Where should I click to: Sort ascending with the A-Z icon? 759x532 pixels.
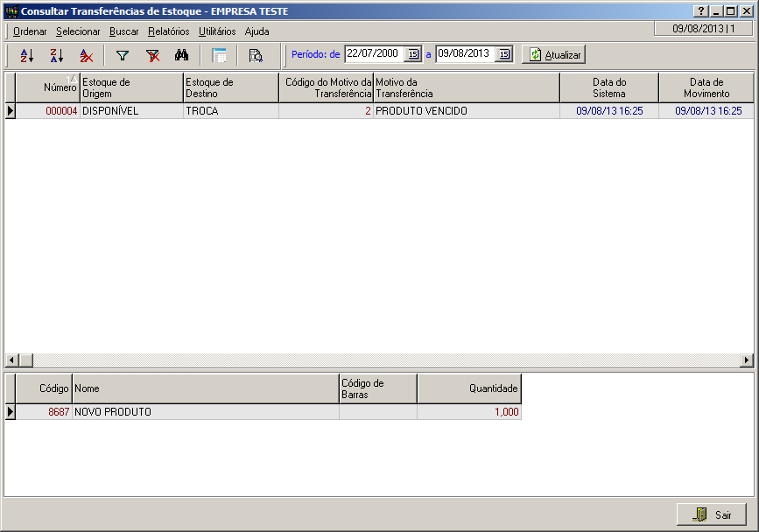point(26,55)
